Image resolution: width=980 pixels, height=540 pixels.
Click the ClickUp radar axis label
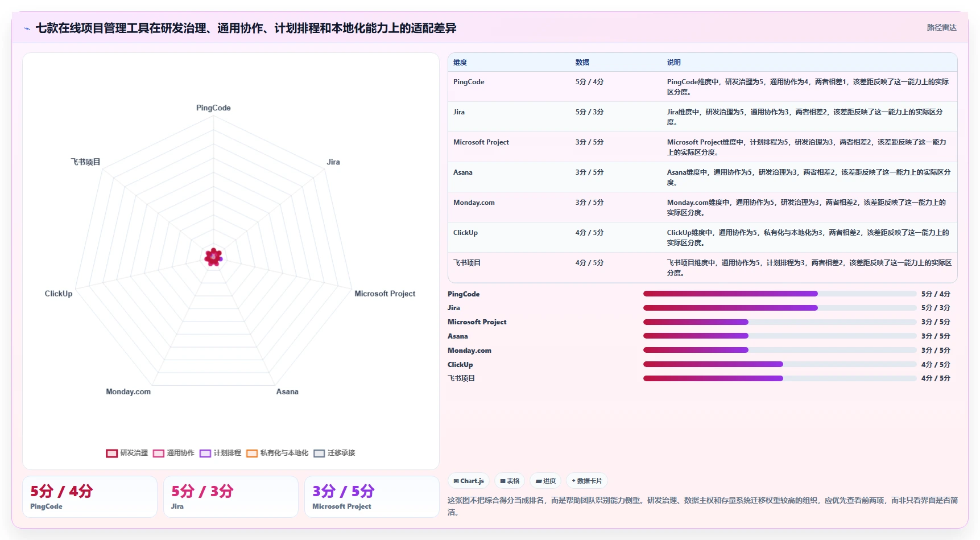point(59,294)
